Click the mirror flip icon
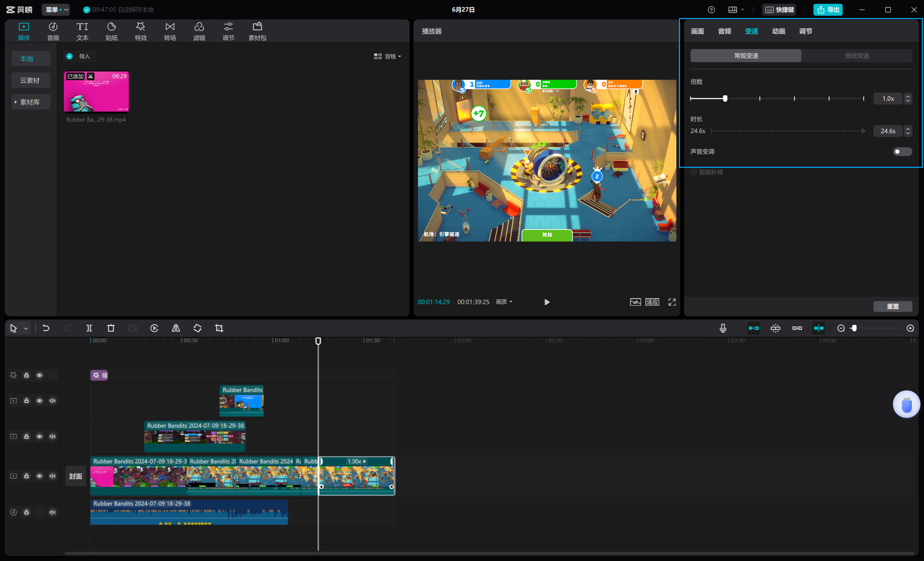 176,328
